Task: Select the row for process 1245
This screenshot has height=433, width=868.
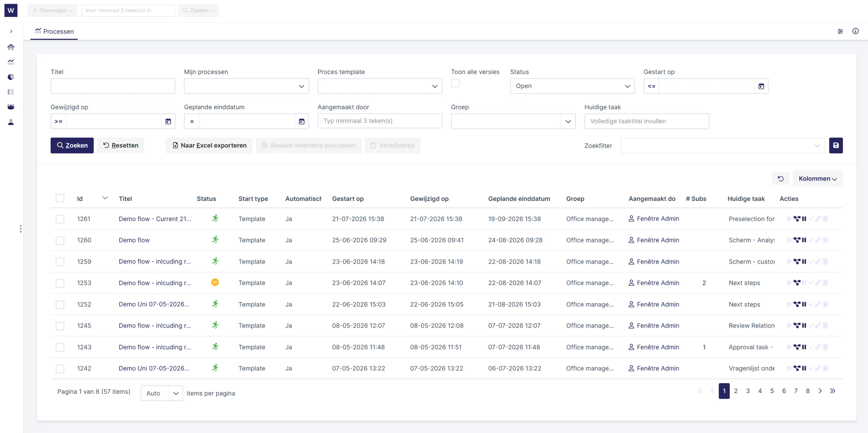Action: pos(60,326)
